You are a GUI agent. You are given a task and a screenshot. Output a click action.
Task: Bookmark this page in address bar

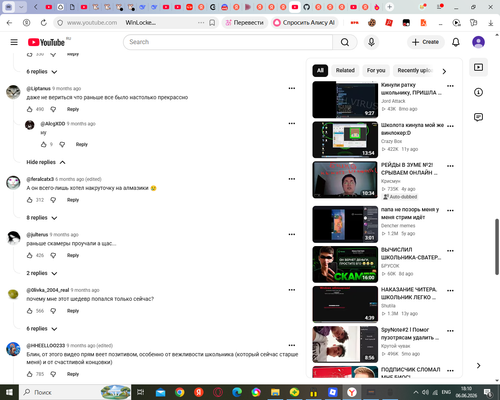point(212,23)
